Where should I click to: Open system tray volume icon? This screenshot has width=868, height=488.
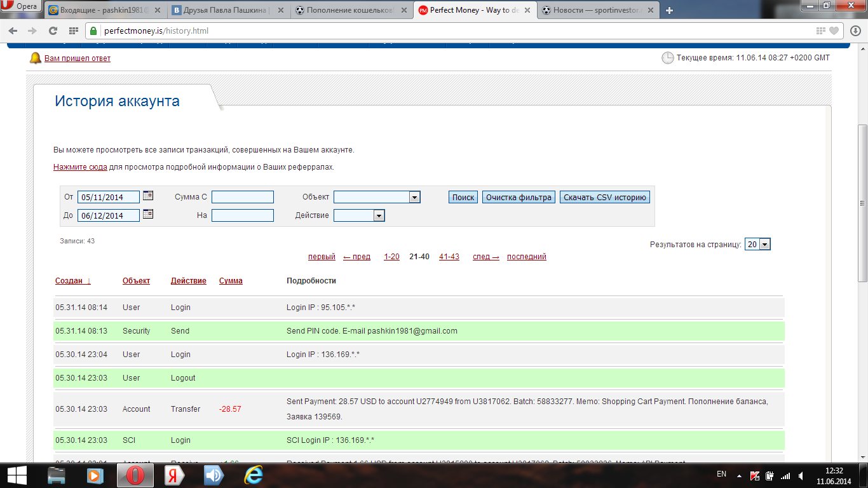[x=800, y=475]
